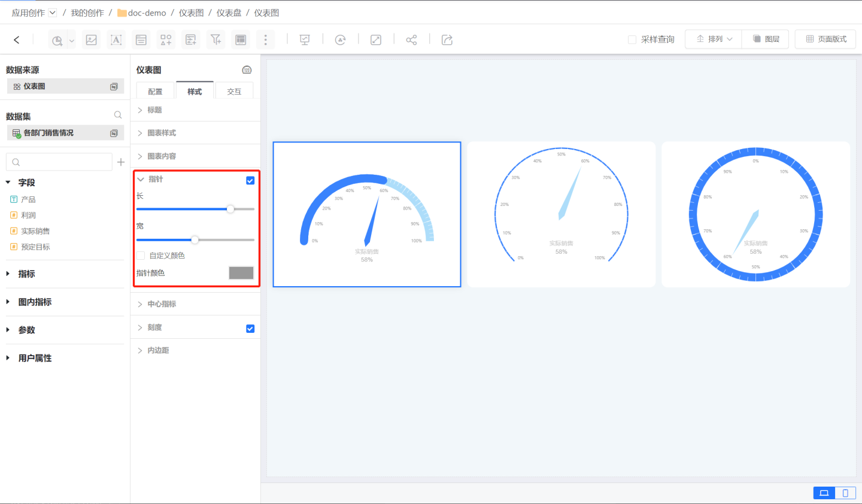
Task: Click the export icon in toolbar
Action: pos(447,40)
